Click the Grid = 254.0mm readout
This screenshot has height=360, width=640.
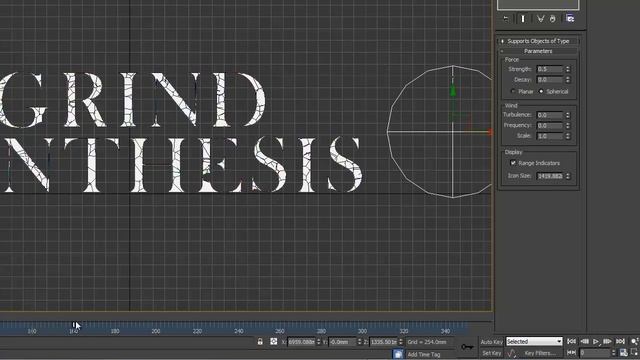pyautogui.click(x=427, y=342)
